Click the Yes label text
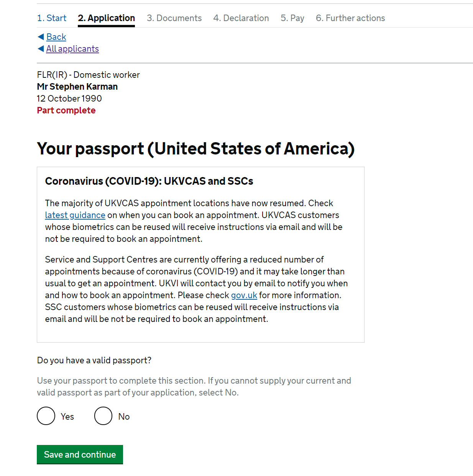The image size is (473, 476). point(67,417)
